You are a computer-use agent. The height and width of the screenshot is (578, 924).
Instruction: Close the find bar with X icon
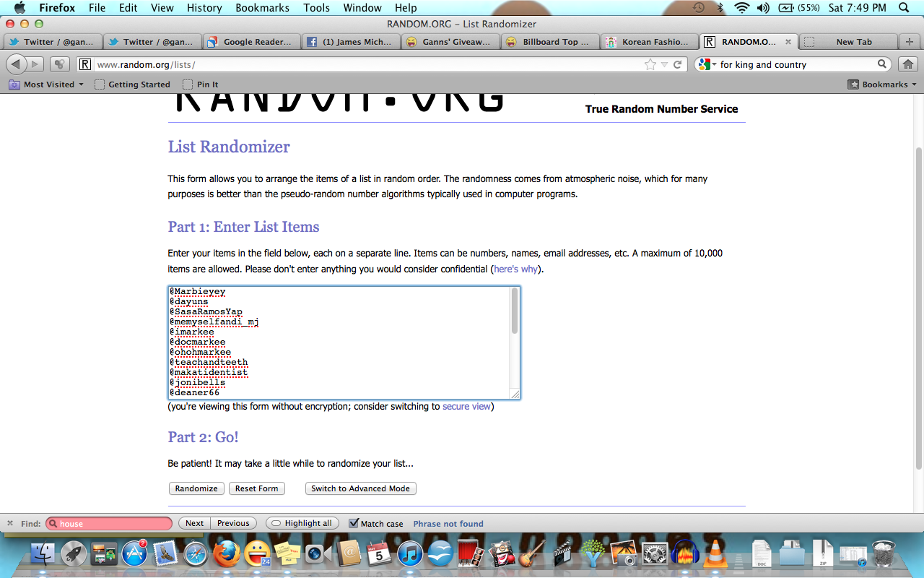(10, 523)
